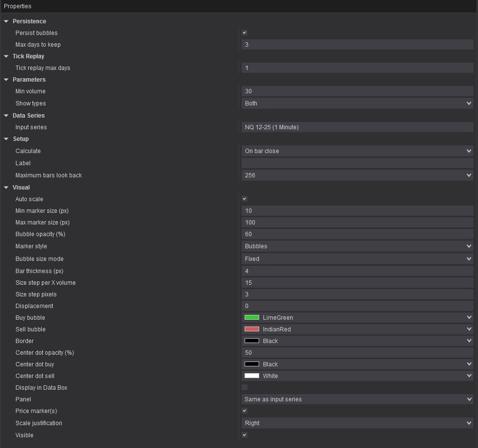Open the Show types dropdown
Viewport: 478px width, 448px height.
point(469,103)
